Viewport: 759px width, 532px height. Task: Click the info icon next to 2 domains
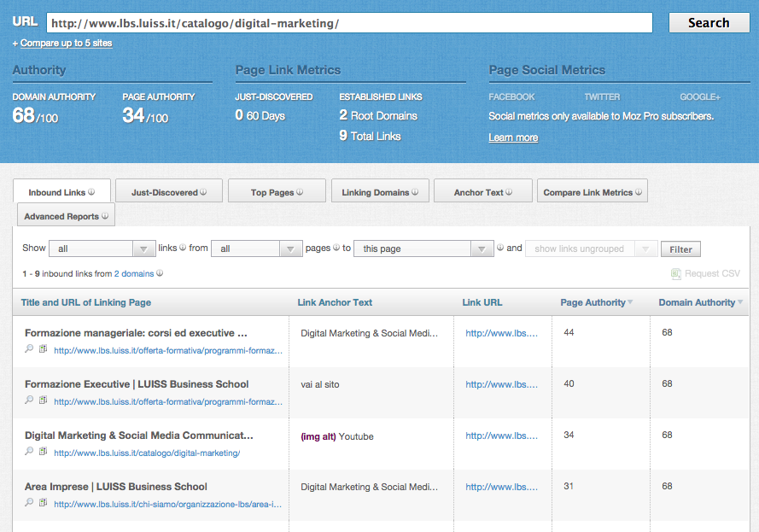tap(160, 273)
